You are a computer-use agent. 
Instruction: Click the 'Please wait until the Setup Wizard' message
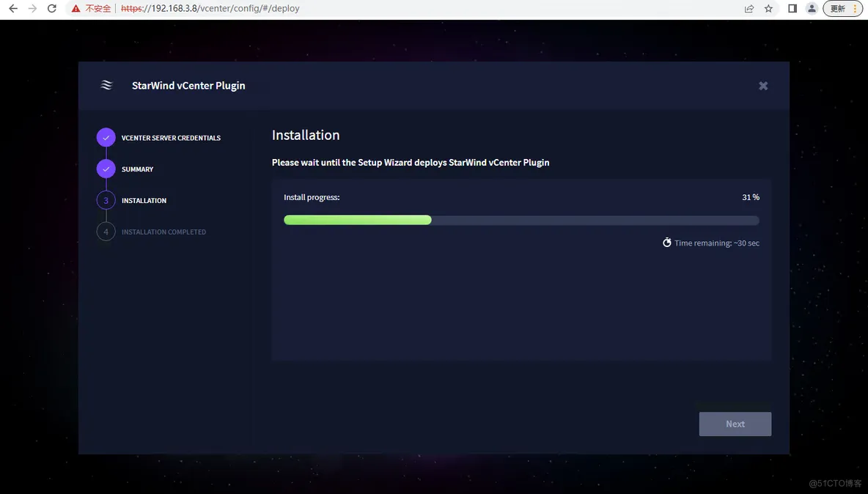411,162
